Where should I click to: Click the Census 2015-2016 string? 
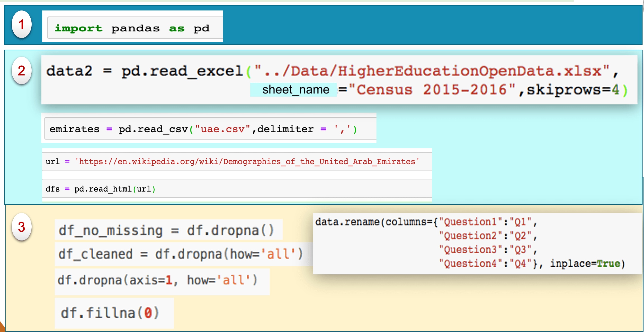pos(432,90)
